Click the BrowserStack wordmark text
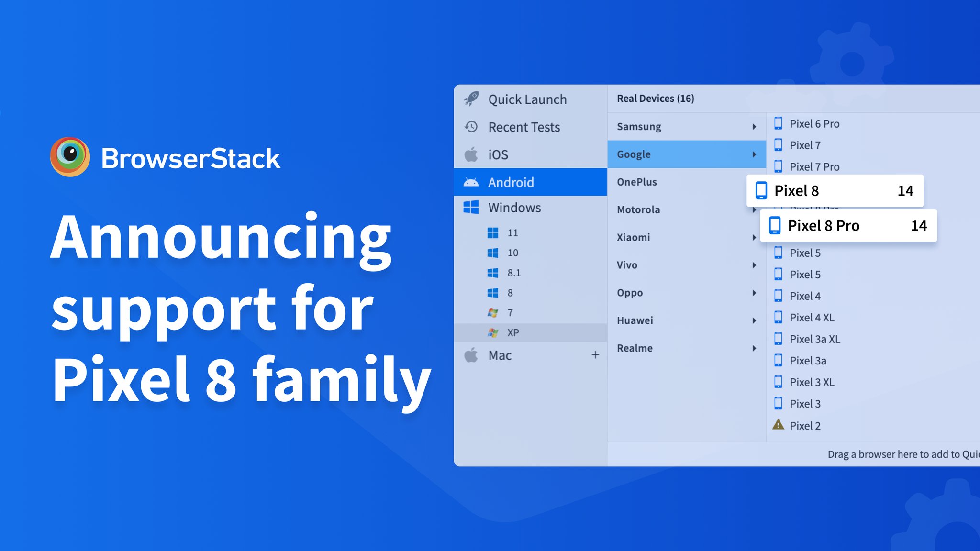Screen dimensions: 980x551 click(x=190, y=158)
